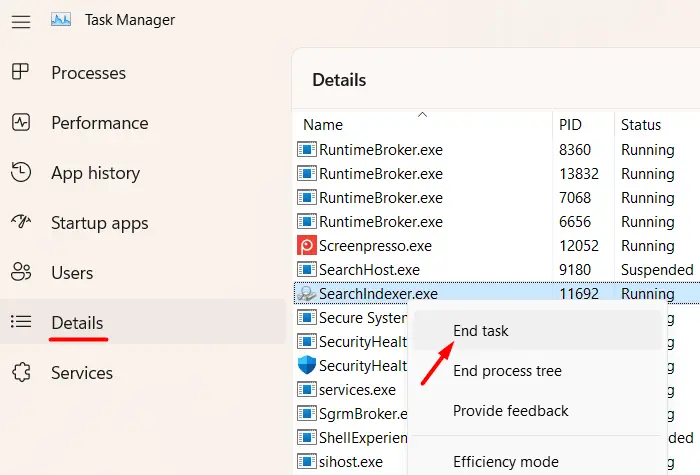700x475 pixels.
Task: Click icon of RuntimeBroker.exe PID 6656
Action: pyautogui.click(x=307, y=221)
